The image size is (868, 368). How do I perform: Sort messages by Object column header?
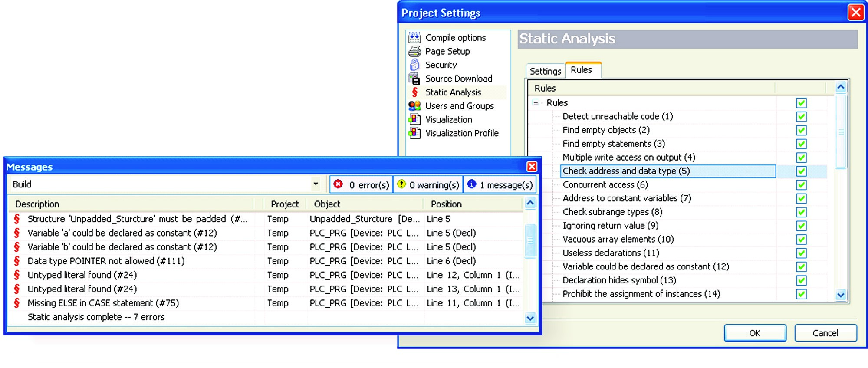tap(365, 204)
